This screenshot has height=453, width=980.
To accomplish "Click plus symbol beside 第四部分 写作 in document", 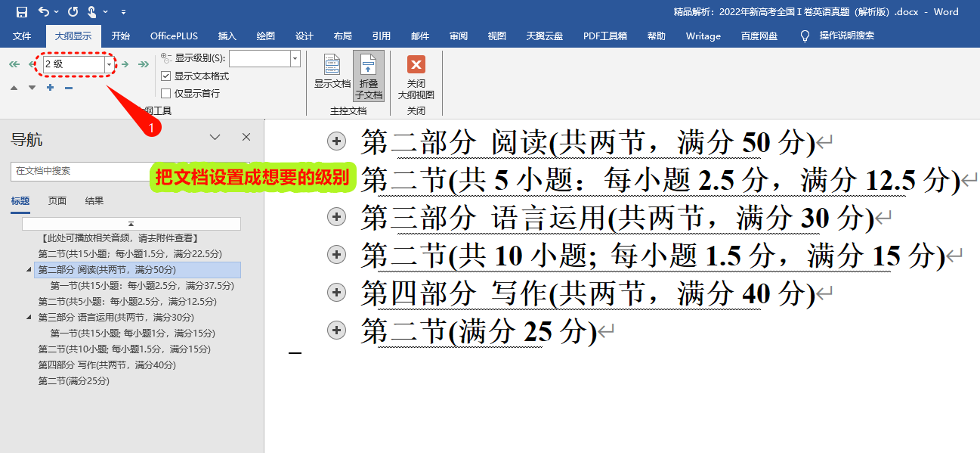I will click(x=336, y=292).
